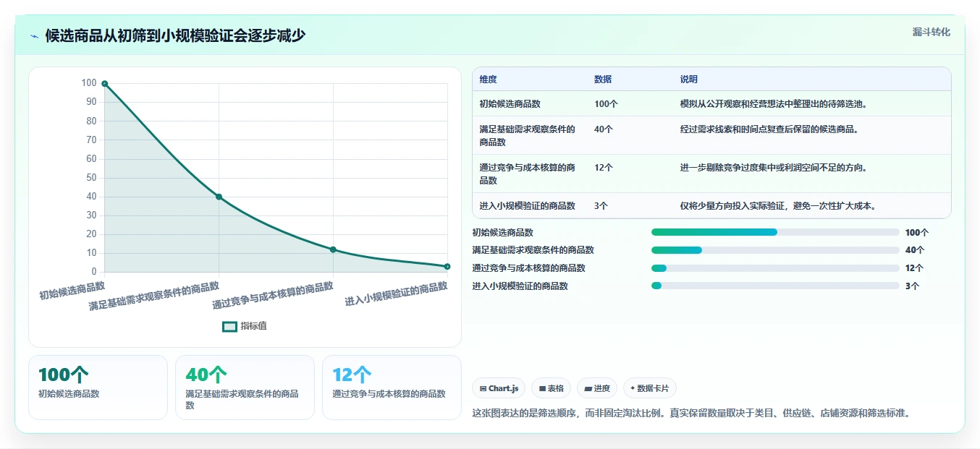This screenshot has height=449, width=980.
Task: Click the footer note starting 这张图表达的是筛选顺序
Action: [x=691, y=414]
